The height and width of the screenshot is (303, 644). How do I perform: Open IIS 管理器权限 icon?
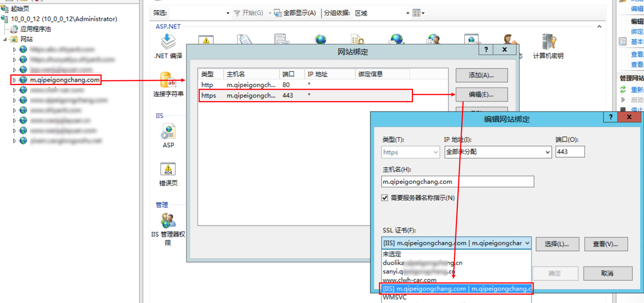point(168,220)
